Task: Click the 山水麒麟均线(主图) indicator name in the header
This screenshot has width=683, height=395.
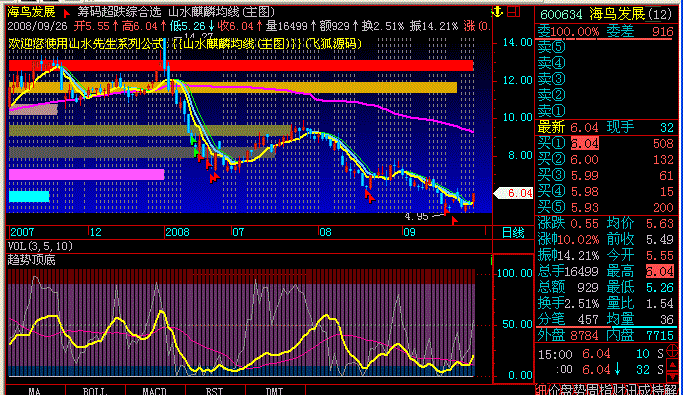Action: click(222, 12)
